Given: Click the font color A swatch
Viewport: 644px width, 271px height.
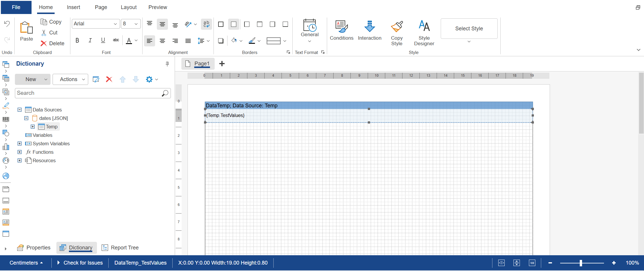Looking at the screenshot, I should tap(129, 41).
